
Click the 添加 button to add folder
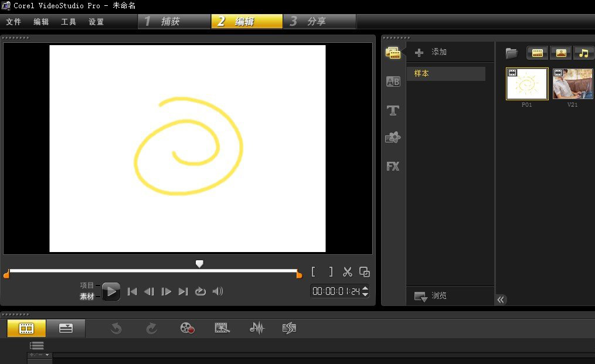tap(431, 52)
